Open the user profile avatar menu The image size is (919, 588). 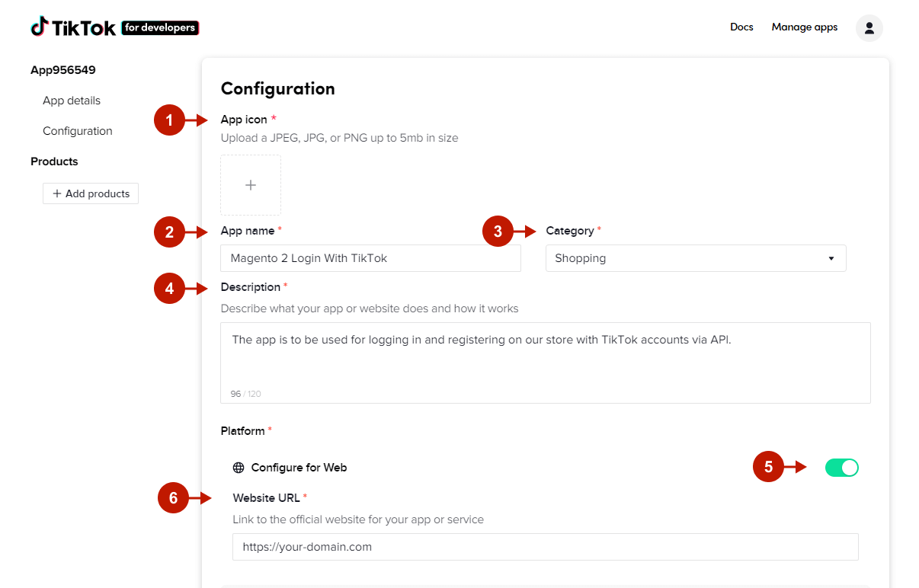(x=869, y=27)
